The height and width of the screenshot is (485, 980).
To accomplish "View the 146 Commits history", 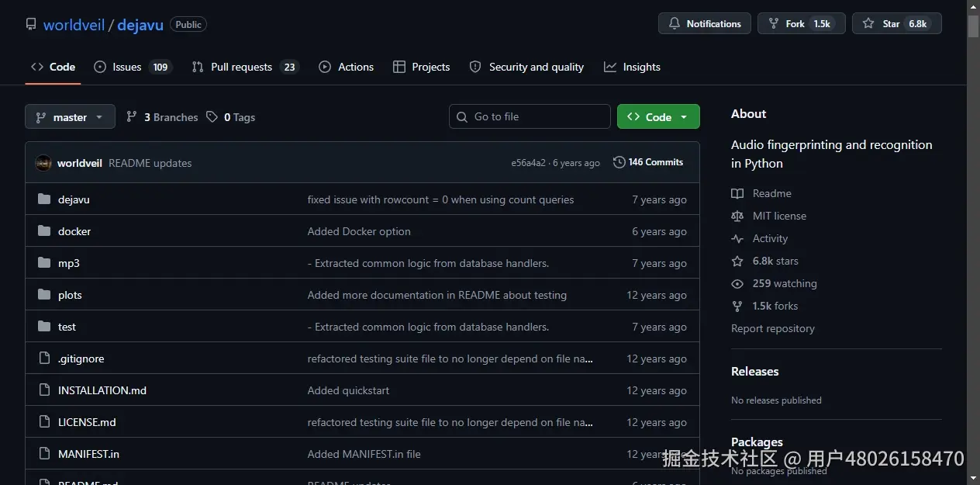I will click(648, 162).
